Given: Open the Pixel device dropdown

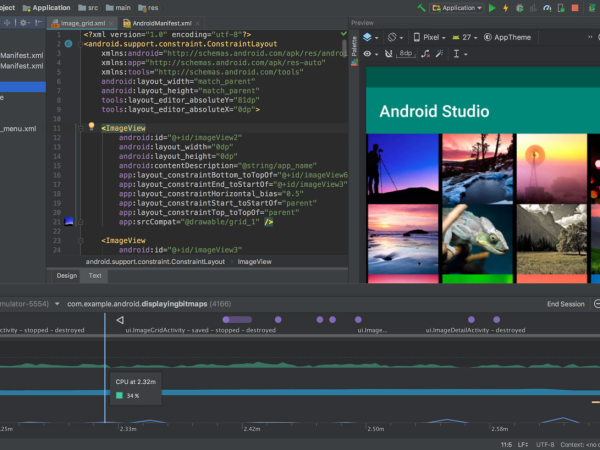Looking at the screenshot, I should tap(433, 37).
